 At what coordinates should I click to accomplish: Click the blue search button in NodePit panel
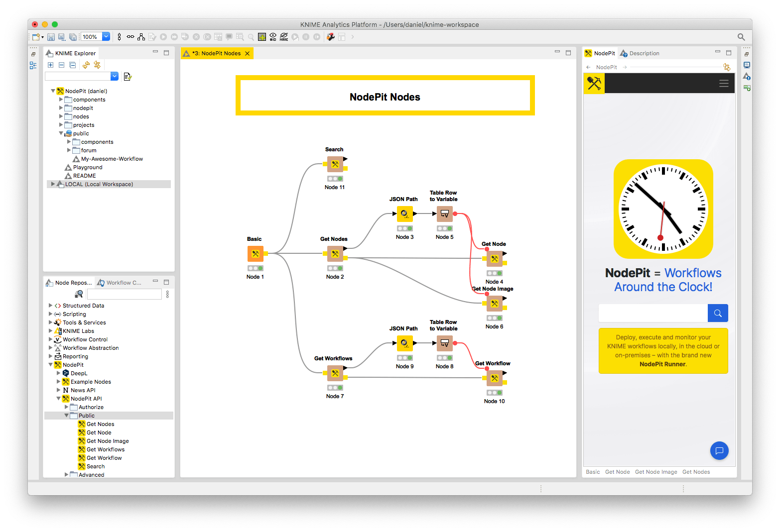click(717, 313)
